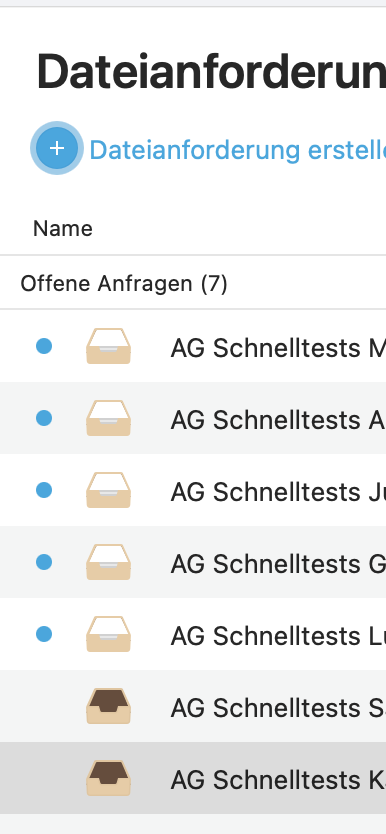
Task: Click the blue plus circle icon
Action: point(57,148)
